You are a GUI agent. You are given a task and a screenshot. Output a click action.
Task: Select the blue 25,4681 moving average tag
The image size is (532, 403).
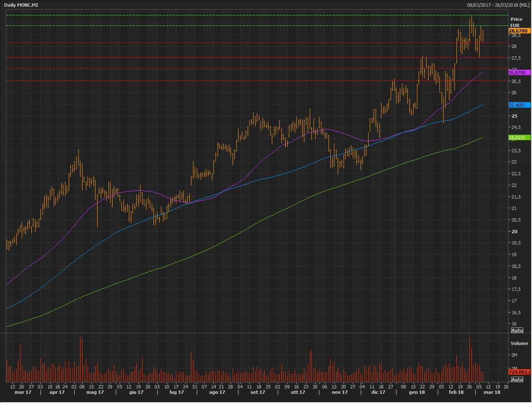[x=519, y=105]
